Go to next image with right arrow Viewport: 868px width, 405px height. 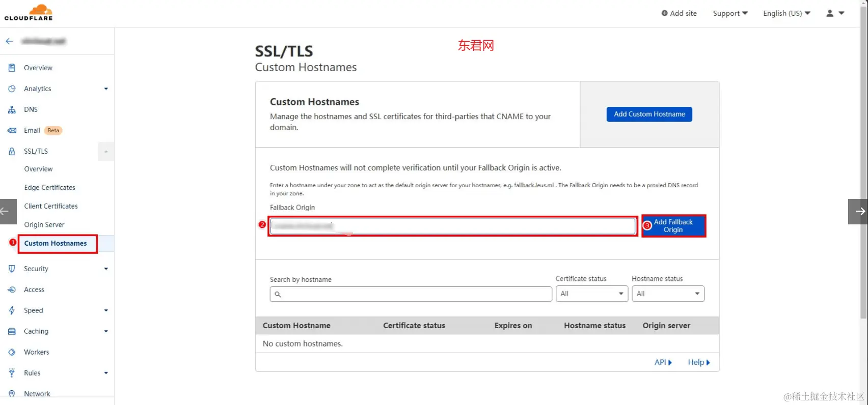tap(858, 211)
